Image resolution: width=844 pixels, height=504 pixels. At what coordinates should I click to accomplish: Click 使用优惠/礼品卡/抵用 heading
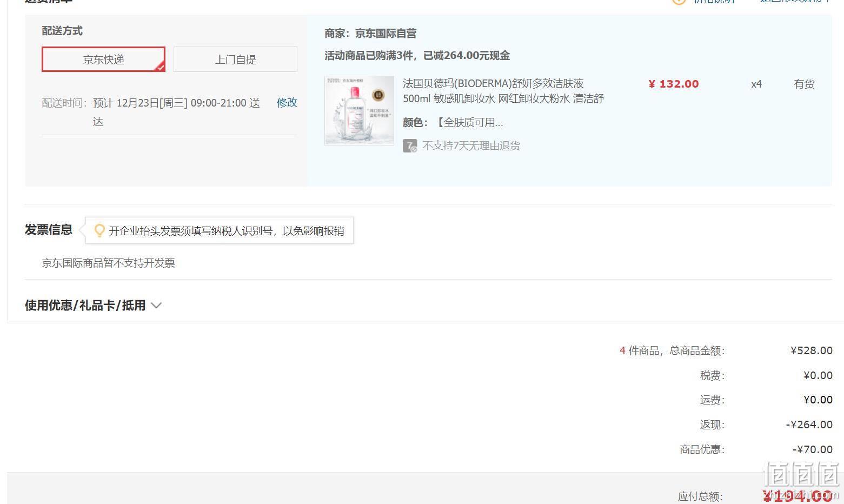[85, 306]
